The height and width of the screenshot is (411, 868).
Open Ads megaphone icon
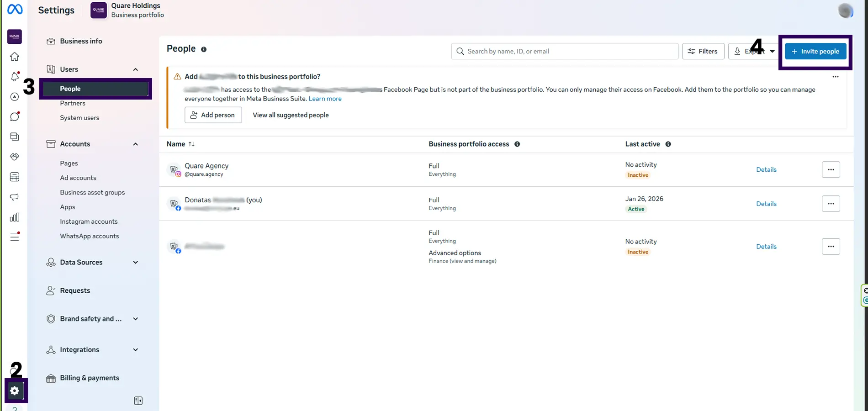(x=15, y=197)
